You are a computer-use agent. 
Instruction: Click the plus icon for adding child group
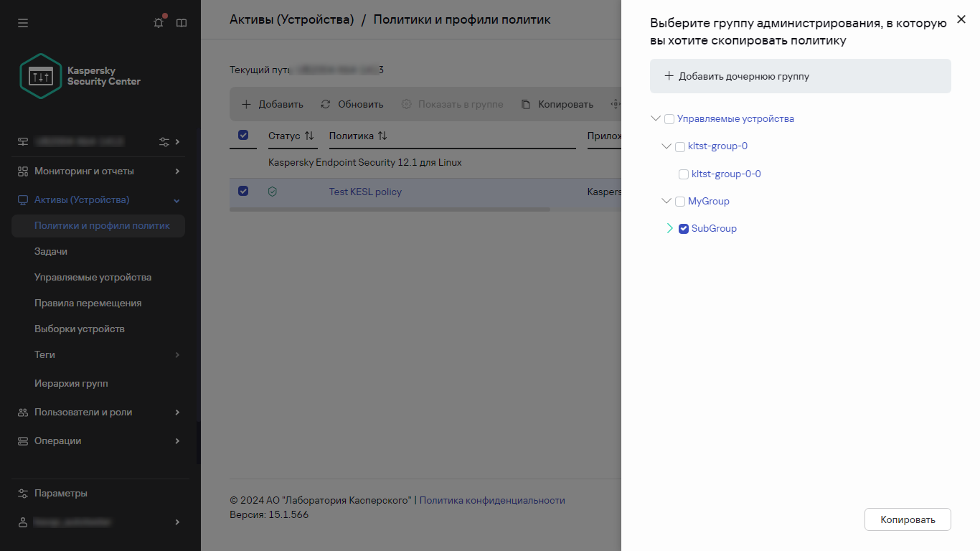[x=669, y=76]
